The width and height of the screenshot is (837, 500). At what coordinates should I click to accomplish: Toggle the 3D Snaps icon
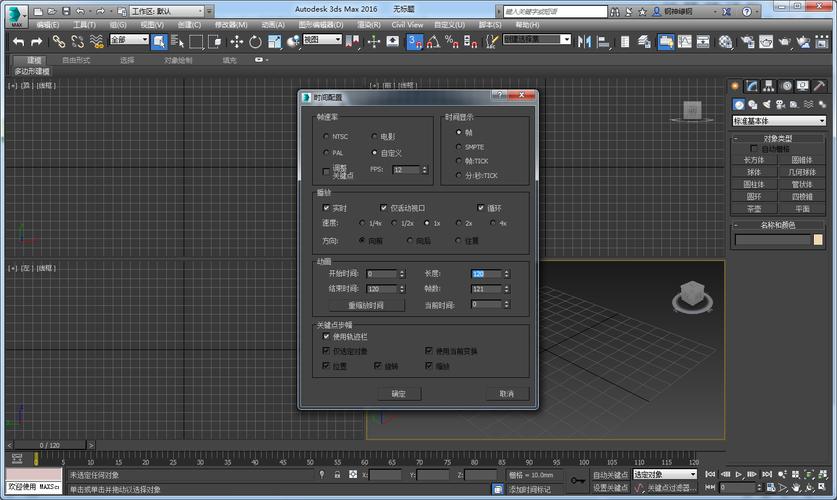click(414, 41)
